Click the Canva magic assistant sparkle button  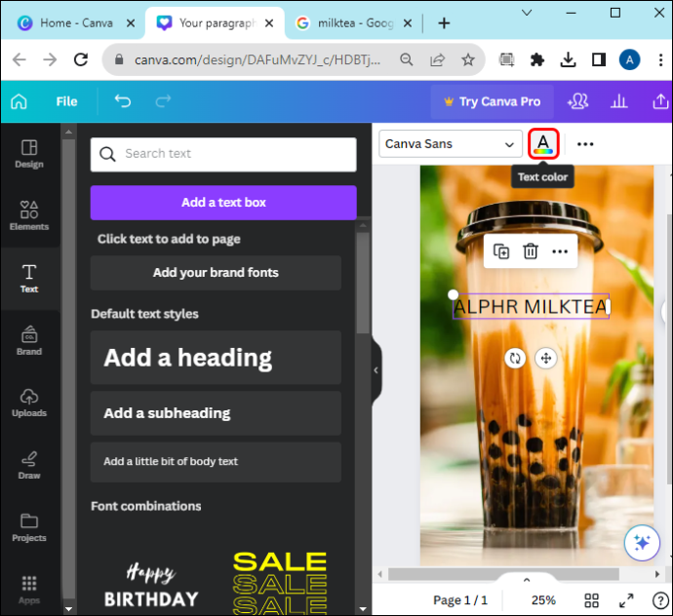(x=642, y=543)
